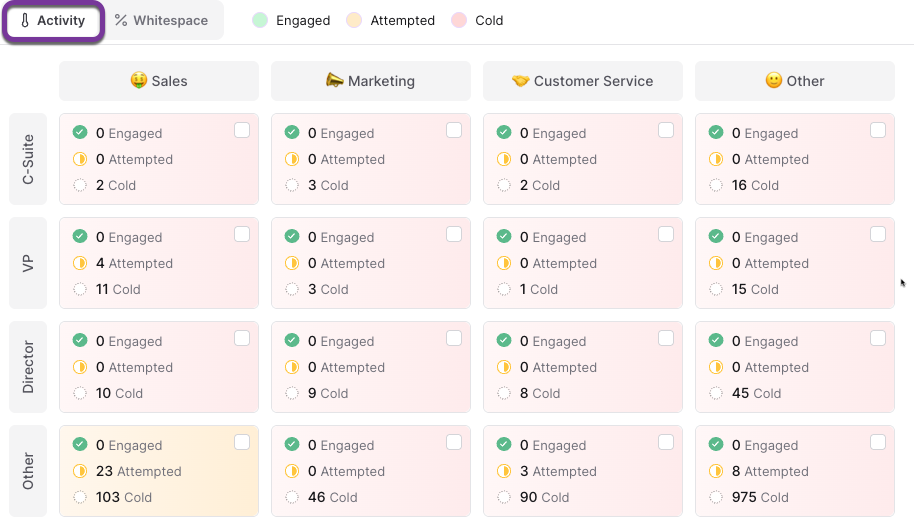Viewport: 914px width, 530px height.
Task: Click the Director row label
Action: [28, 367]
